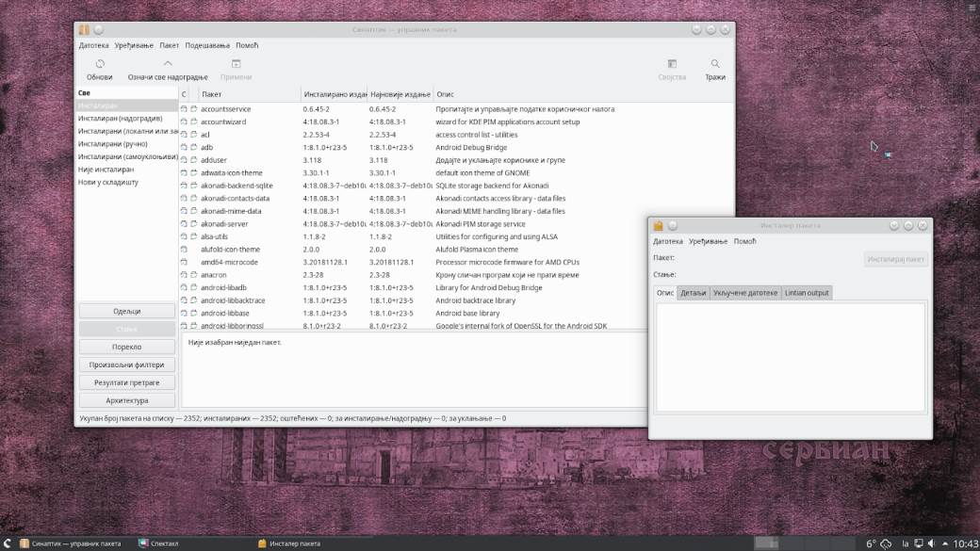Click the volume speaker icon in the tray
Screen dimensions: 980x551
point(932,543)
